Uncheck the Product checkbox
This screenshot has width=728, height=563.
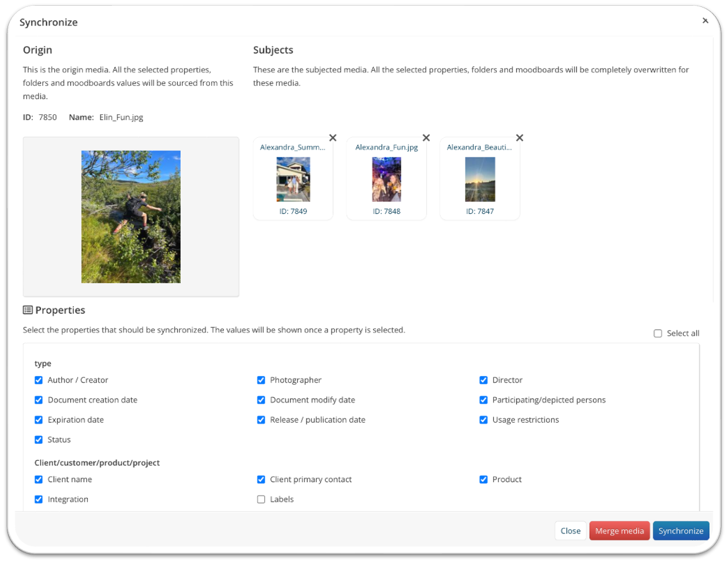pyautogui.click(x=483, y=479)
